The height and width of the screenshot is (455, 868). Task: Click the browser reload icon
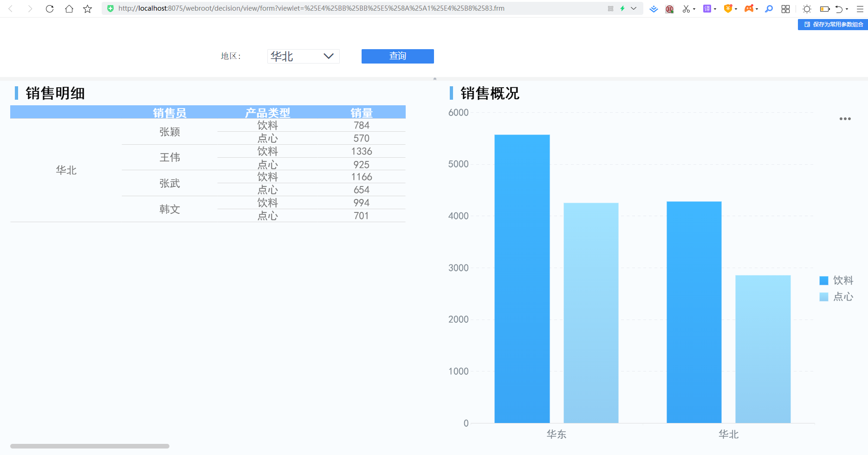tap(50, 9)
